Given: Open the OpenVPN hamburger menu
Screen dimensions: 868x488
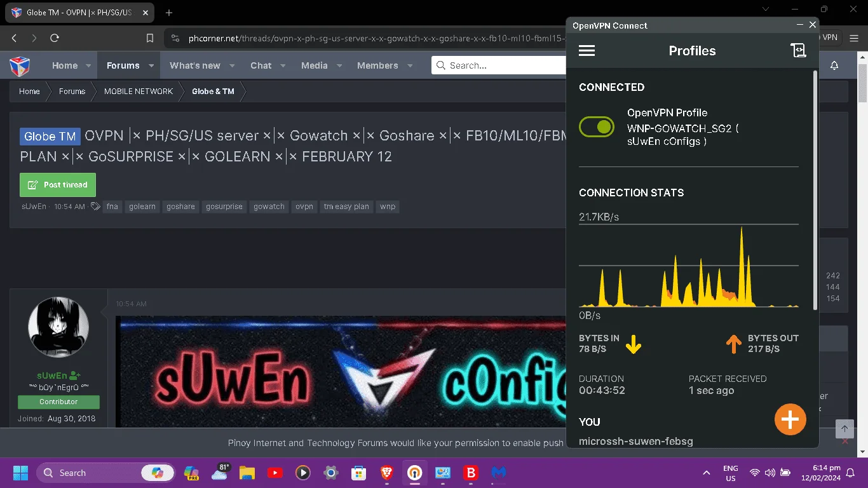Looking at the screenshot, I should [x=587, y=51].
